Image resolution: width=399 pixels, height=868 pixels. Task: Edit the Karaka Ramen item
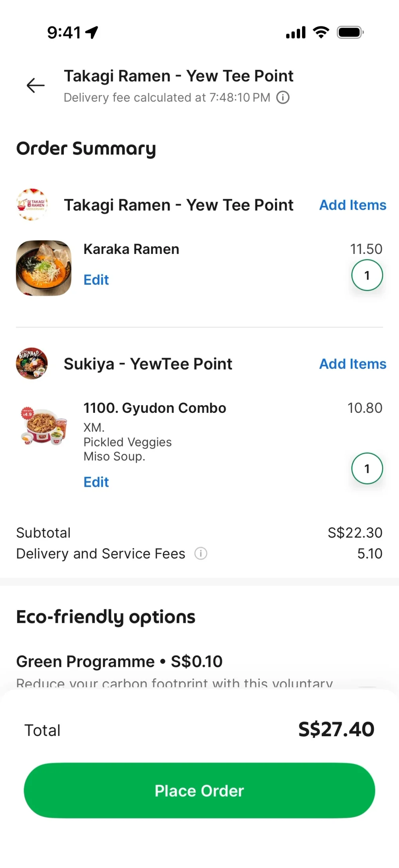(x=96, y=280)
